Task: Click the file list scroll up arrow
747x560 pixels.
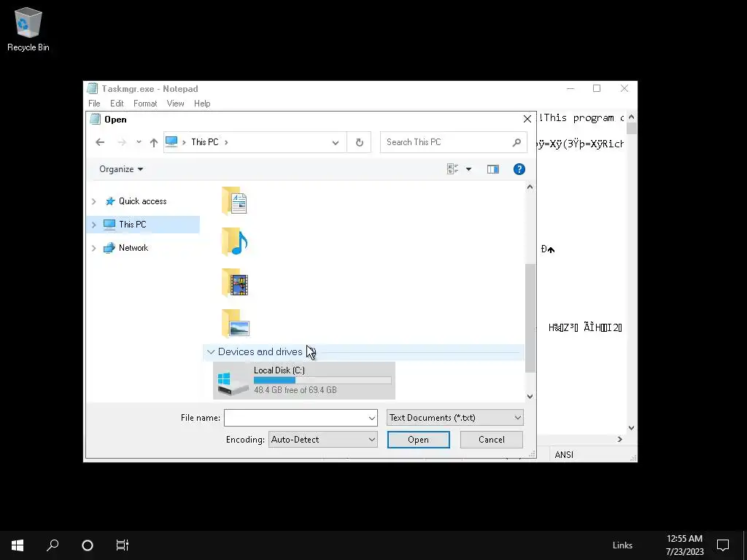Action: point(530,187)
